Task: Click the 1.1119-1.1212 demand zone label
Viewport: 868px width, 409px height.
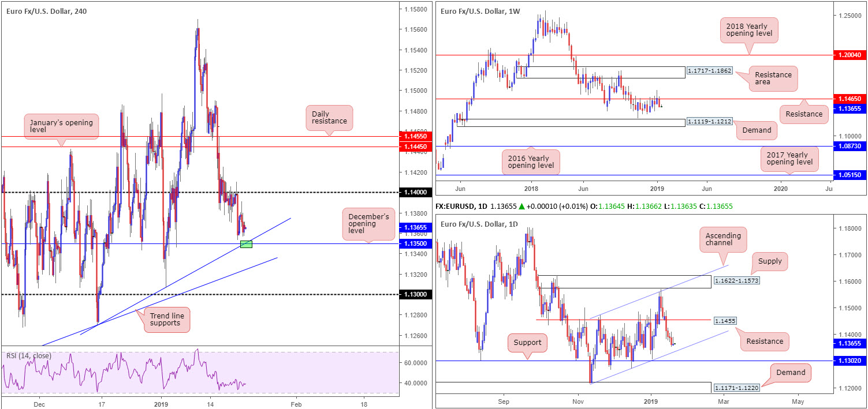Action: [x=710, y=122]
